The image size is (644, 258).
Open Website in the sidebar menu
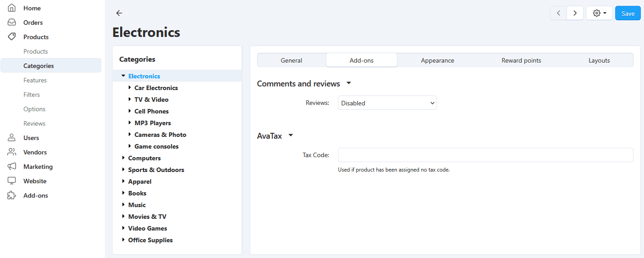click(35, 181)
